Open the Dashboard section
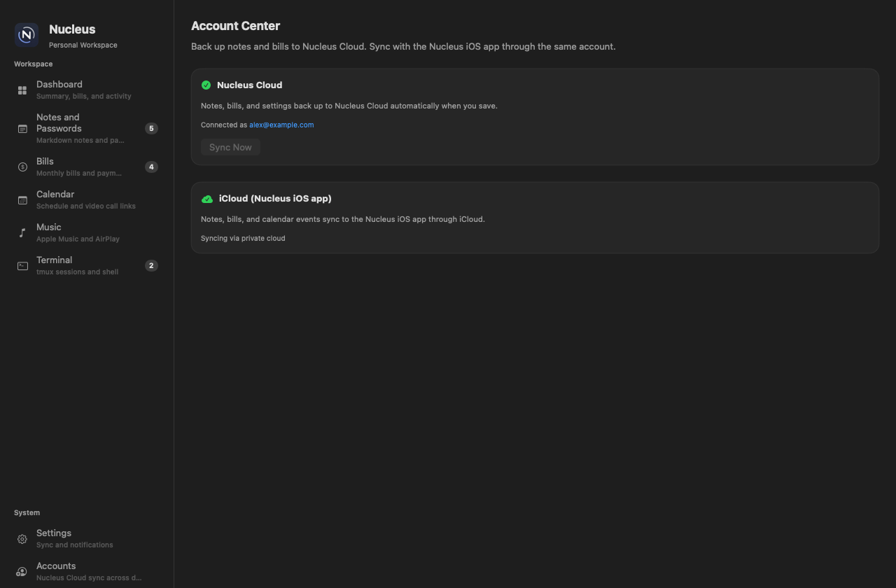 87,90
